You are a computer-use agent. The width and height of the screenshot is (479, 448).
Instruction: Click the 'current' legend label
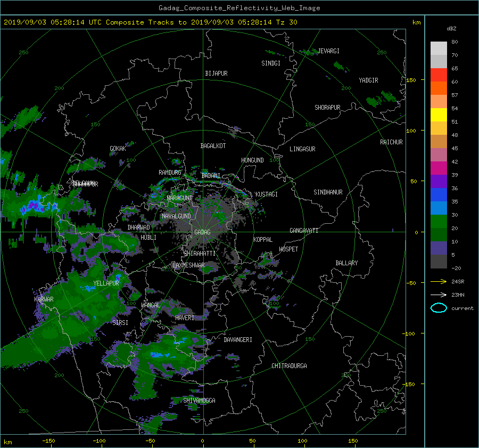(x=462, y=308)
